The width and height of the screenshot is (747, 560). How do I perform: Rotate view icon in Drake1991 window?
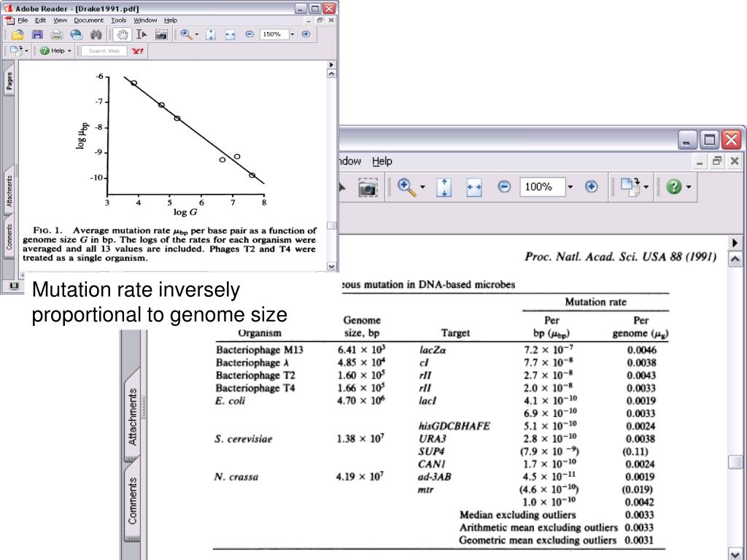click(15, 50)
